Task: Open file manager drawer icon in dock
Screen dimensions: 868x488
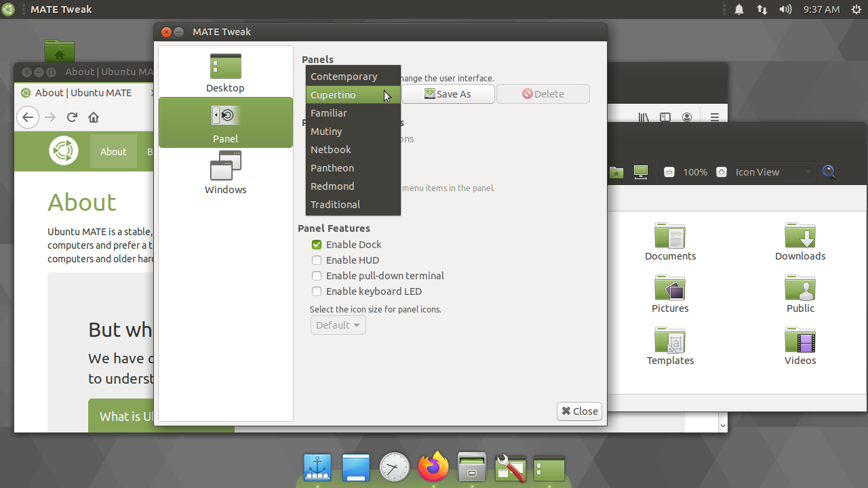Action: [472, 468]
